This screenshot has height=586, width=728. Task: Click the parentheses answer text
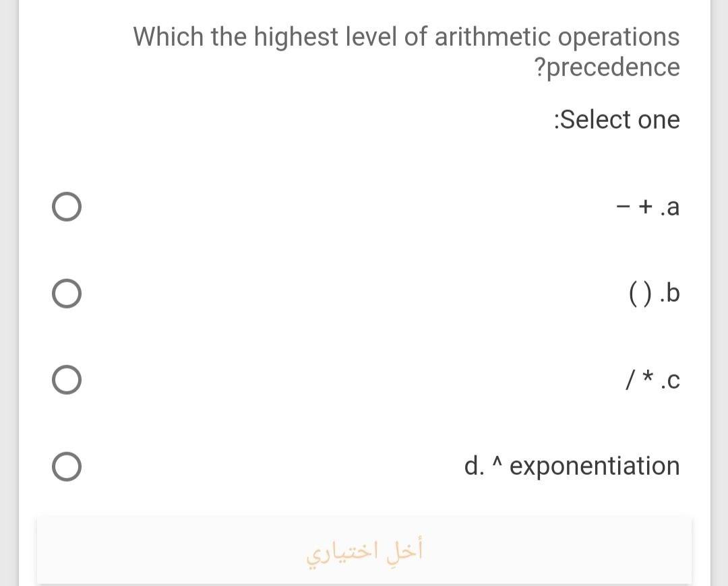click(x=653, y=293)
